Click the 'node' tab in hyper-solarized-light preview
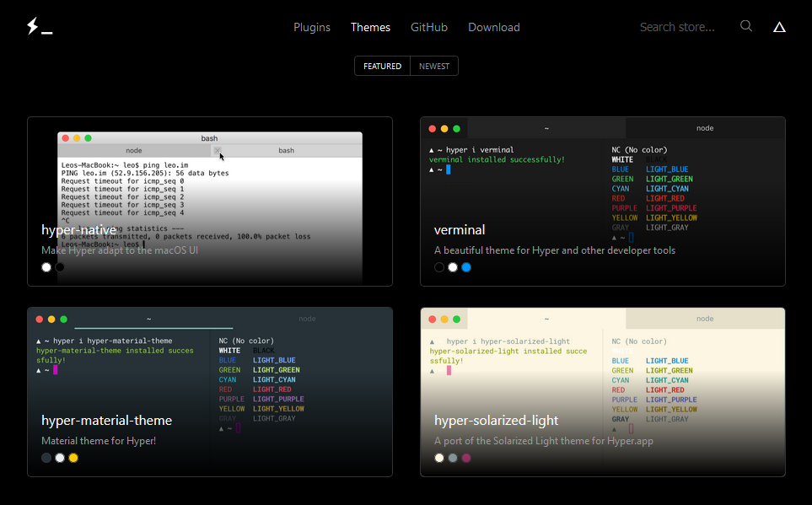 705,319
